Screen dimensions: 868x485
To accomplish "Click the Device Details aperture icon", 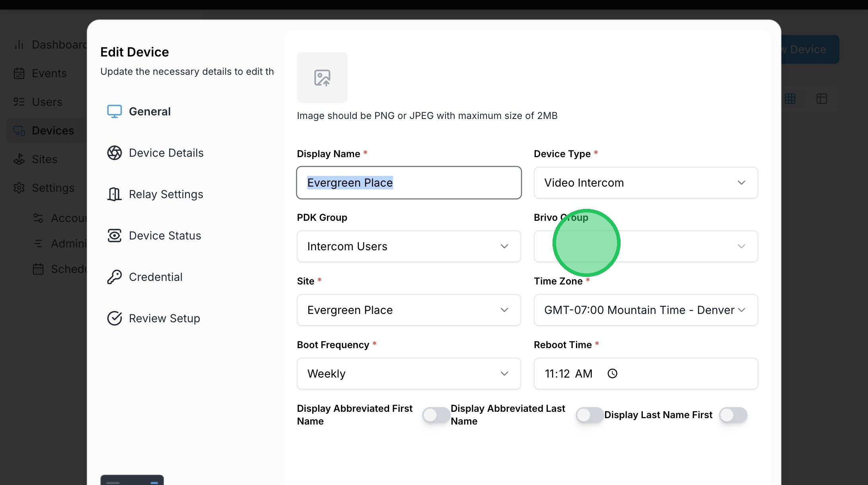I will tap(114, 153).
